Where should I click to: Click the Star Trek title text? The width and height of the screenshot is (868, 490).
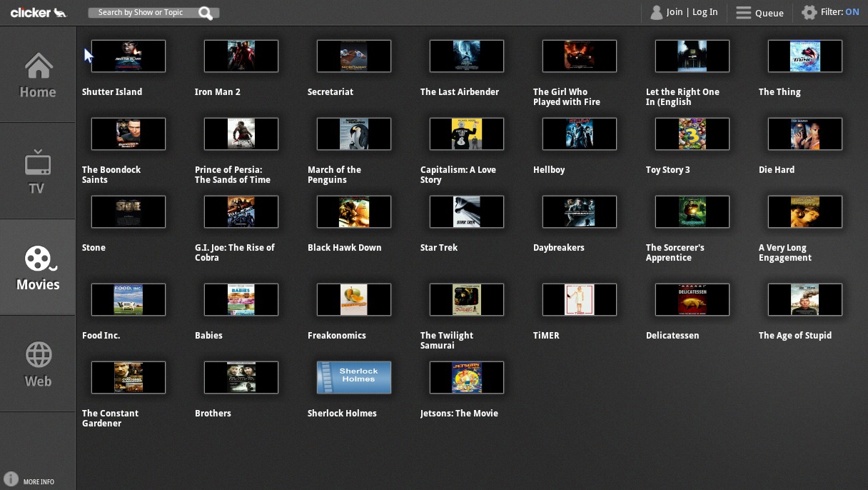(439, 247)
